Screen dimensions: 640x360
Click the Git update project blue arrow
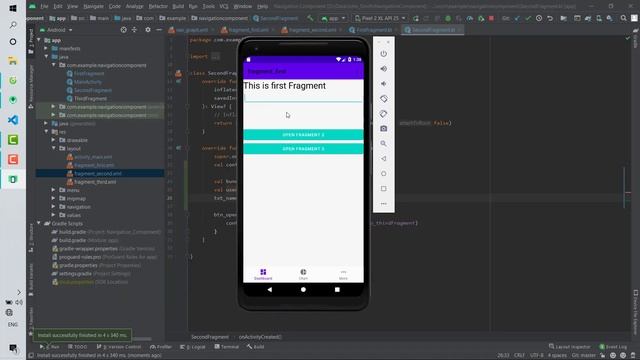point(517,18)
